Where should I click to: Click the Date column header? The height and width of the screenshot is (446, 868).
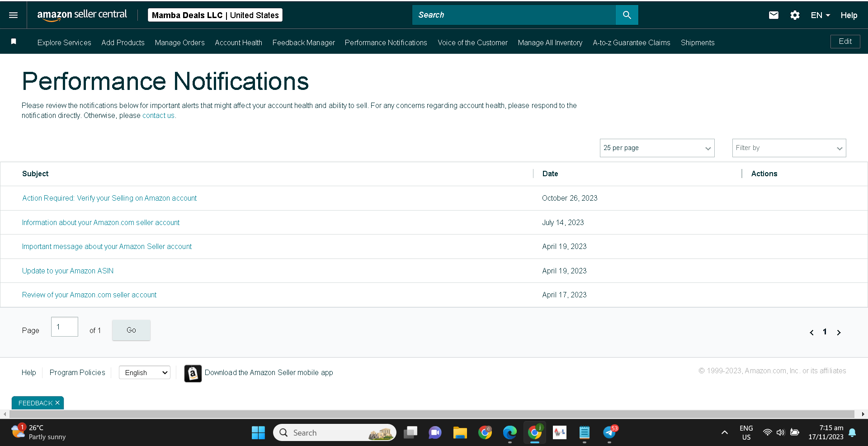[x=550, y=174]
